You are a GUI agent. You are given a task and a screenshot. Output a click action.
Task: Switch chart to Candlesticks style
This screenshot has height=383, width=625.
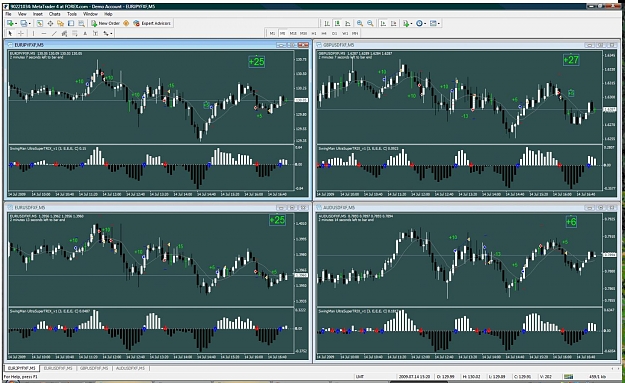tap(338, 23)
